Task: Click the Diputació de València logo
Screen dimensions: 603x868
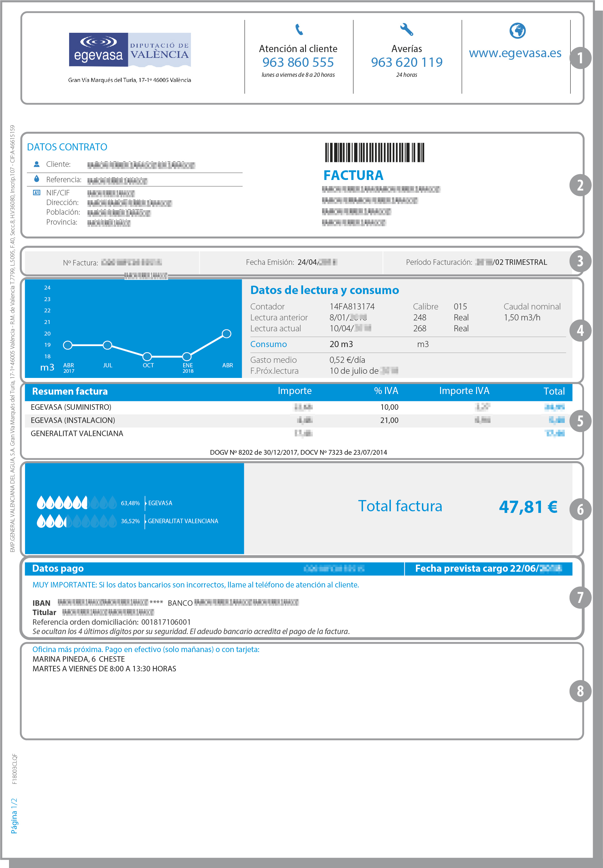Action: 159,49
